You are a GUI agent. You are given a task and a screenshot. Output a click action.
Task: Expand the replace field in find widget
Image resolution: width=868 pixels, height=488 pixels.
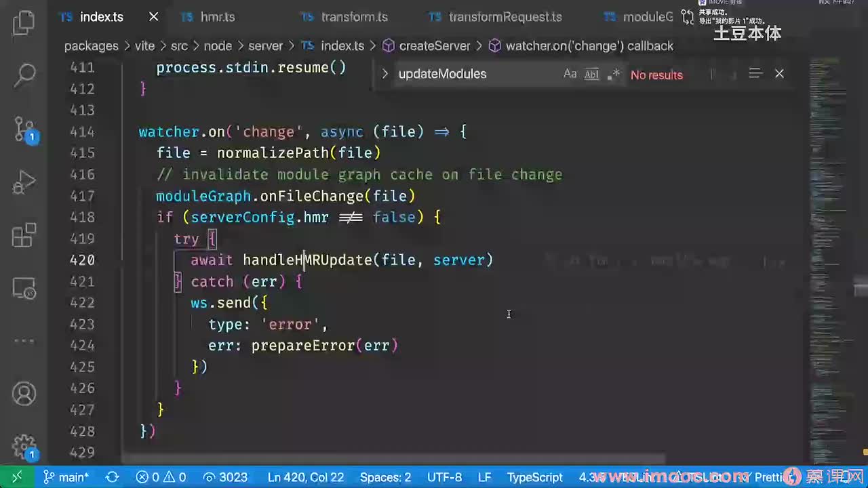pyautogui.click(x=384, y=74)
